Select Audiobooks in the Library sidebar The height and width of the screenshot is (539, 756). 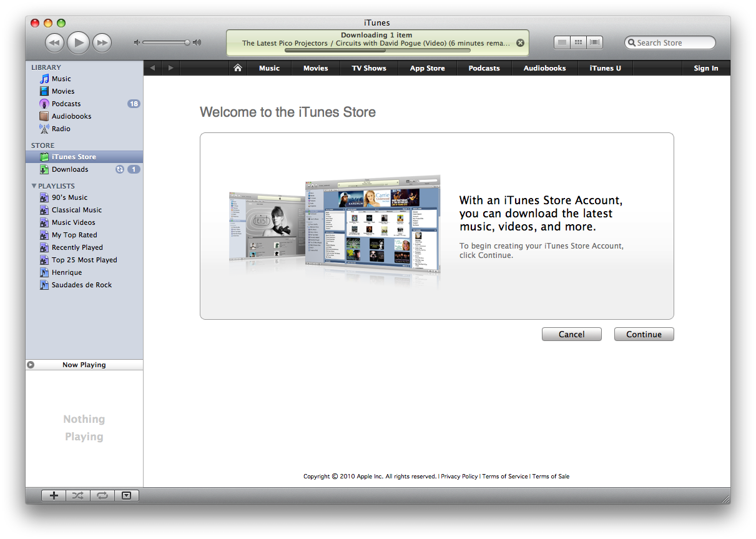click(x=84, y=116)
